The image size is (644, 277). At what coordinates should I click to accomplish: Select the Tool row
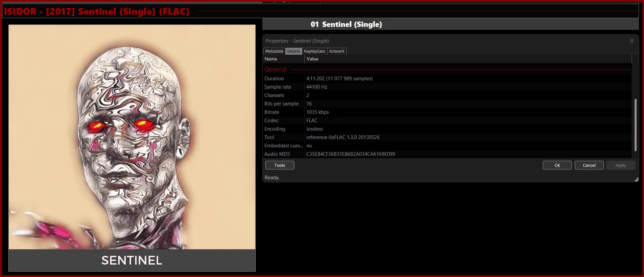pos(447,137)
